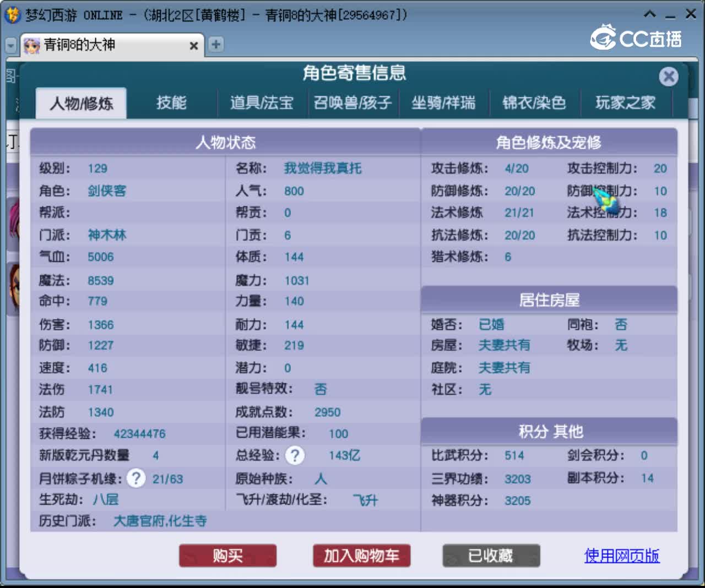Click the 魔法 value 8539
Image resolution: width=705 pixels, height=588 pixels.
pyautogui.click(x=101, y=281)
